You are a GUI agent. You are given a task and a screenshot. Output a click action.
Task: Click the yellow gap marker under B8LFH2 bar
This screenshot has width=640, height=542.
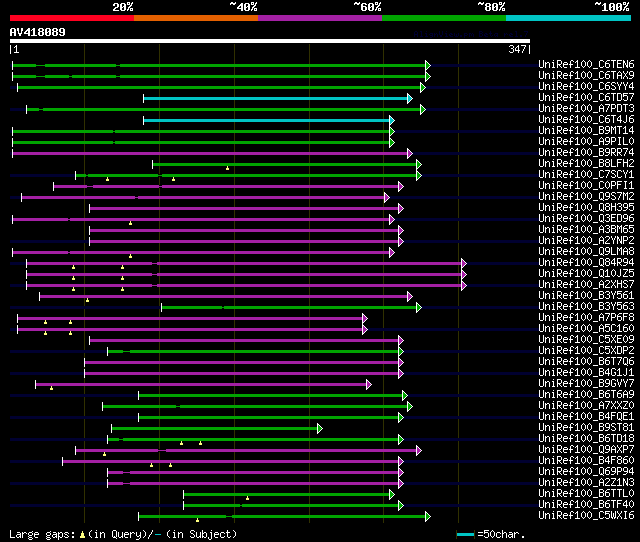227,168
